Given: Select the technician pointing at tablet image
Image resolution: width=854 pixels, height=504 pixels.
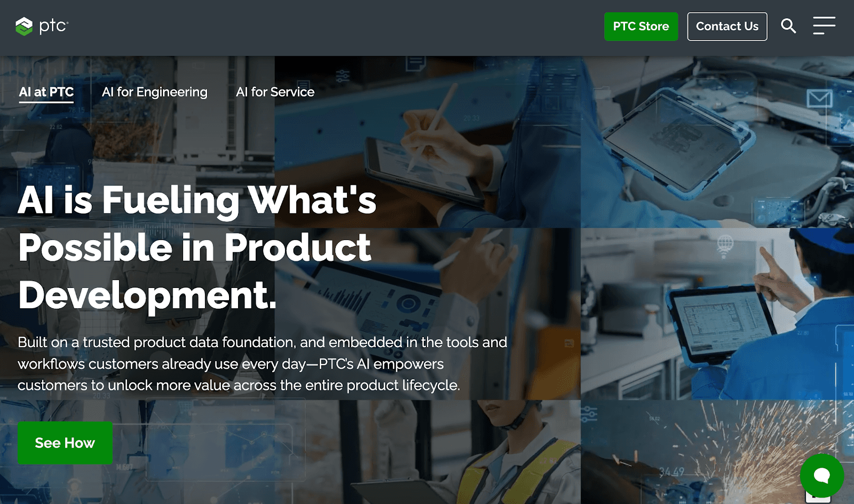Looking at the screenshot, I should click(x=717, y=314).
